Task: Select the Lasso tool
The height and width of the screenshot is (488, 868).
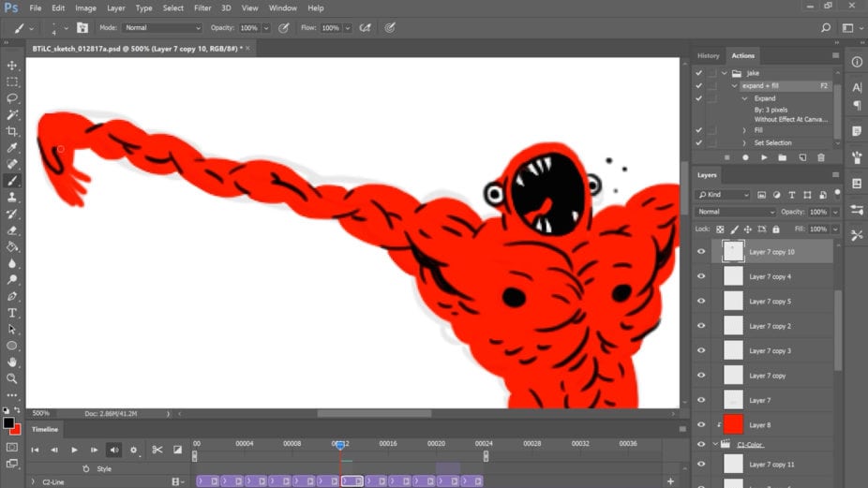Action: coord(11,98)
